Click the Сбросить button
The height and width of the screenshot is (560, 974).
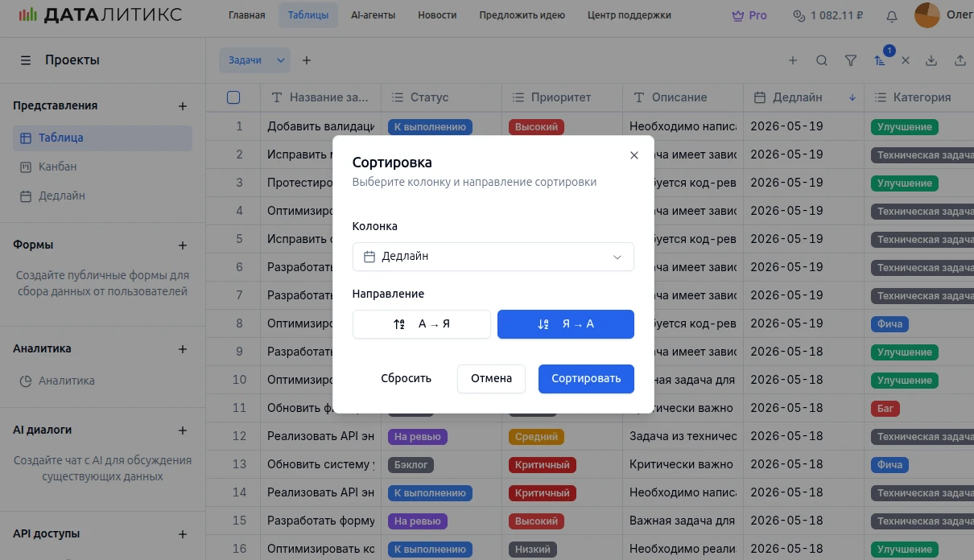point(406,379)
